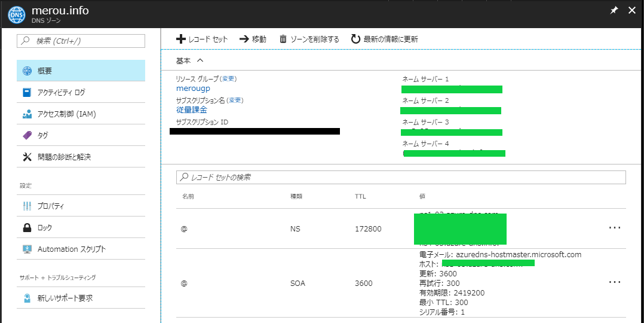This screenshot has height=323, width=644.
Task: Click the activity log book icon
Action: (x=27, y=92)
